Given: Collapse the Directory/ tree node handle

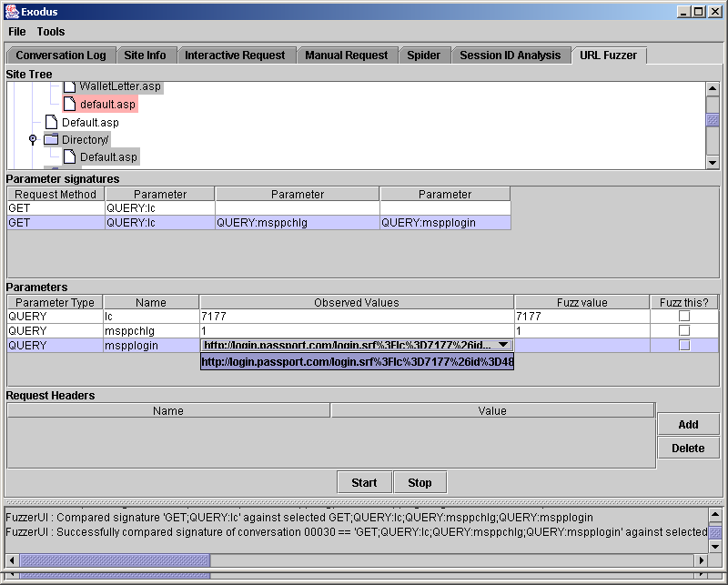Looking at the screenshot, I should 33,139.
